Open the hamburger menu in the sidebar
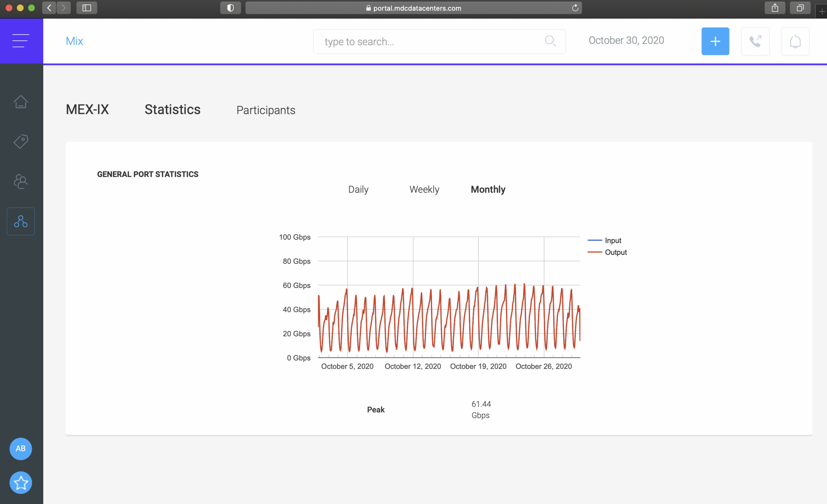827x504 pixels. tap(21, 41)
